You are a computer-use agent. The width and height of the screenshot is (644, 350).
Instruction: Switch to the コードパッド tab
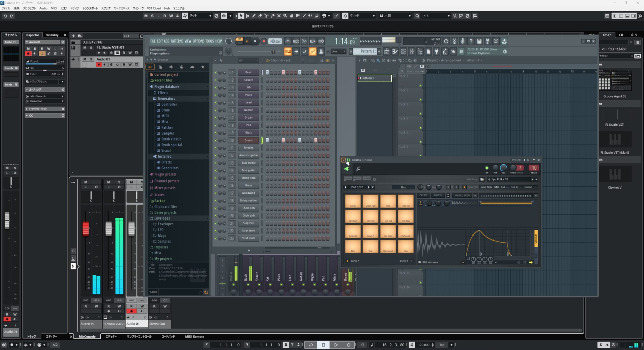coord(168,337)
